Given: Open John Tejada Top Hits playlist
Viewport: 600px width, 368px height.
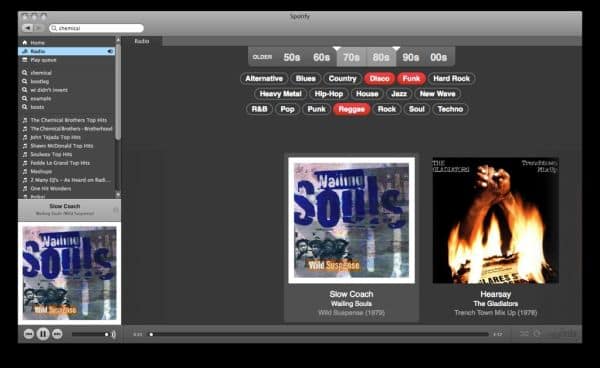Looking at the screenshot, I should 55,137.
